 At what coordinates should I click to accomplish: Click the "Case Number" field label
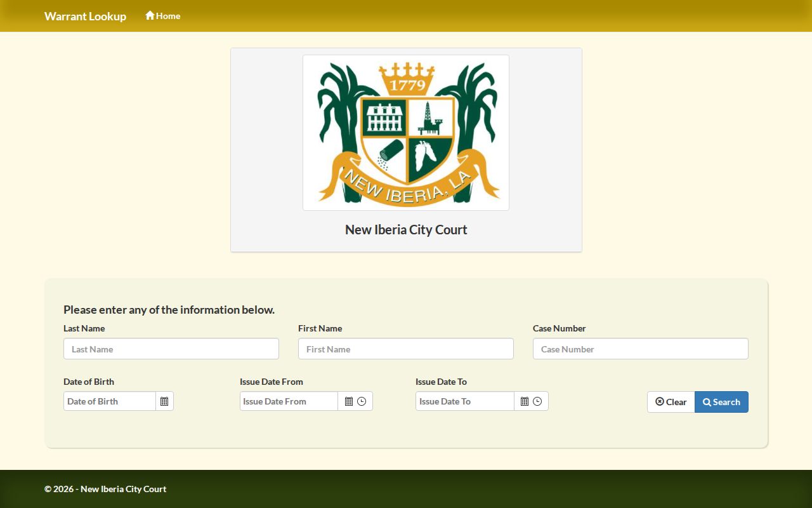[x=560, y=328]
